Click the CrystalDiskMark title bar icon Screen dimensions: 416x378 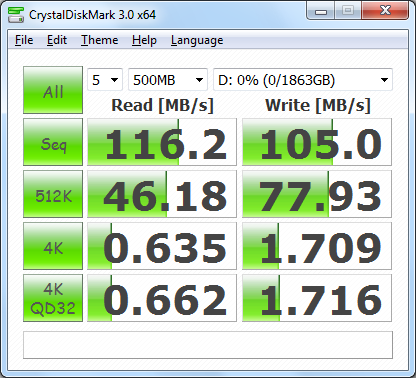pyautogui.click(x=16, y=15)
